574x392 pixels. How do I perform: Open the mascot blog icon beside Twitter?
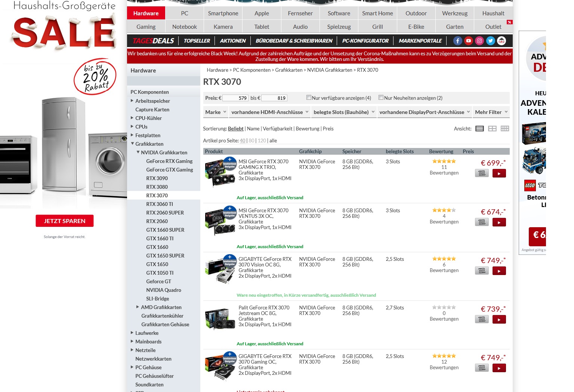[x=502, y=41]
